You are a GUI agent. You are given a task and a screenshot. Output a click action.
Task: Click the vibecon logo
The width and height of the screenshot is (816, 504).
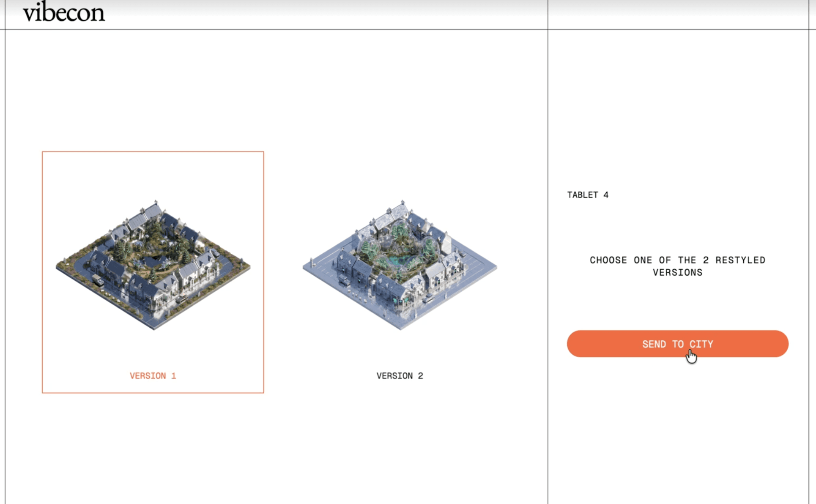(x=64, y=12)
